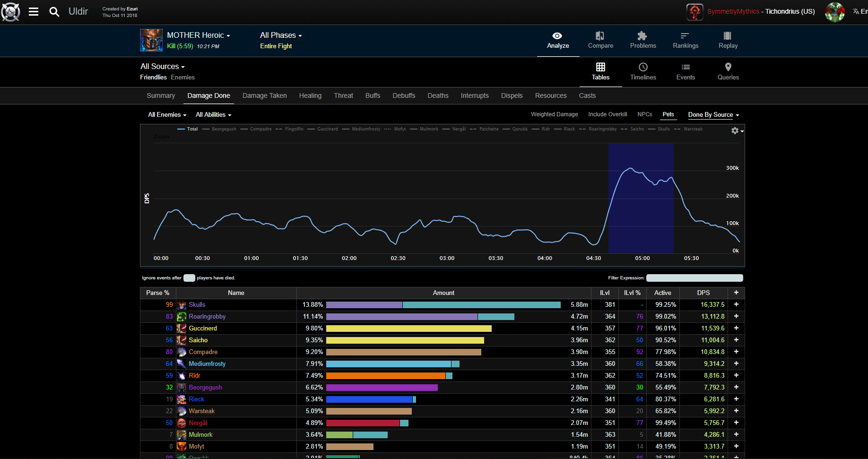The width and height of the screenshot is (868, 459).
Task: Open the Casts tab
Action: (587, 95)
